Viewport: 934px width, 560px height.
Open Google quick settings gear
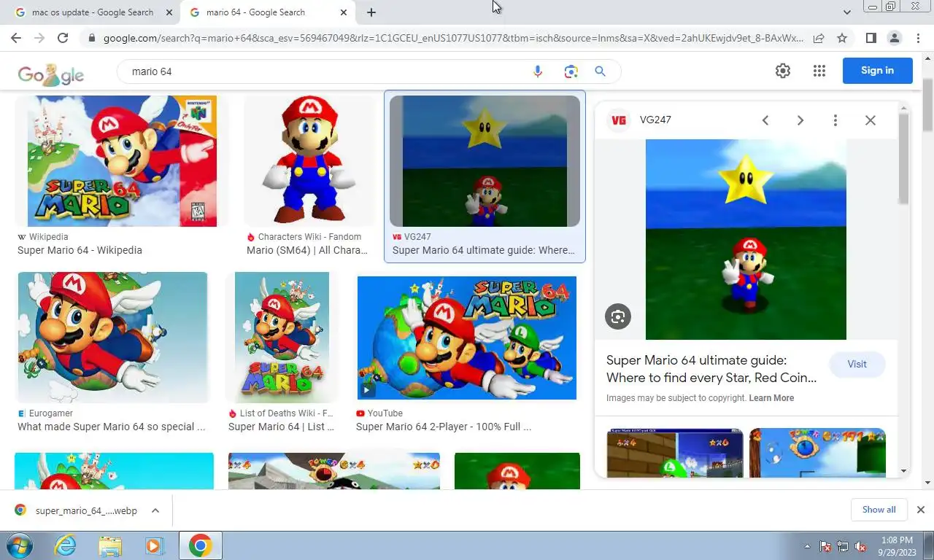click(783, 71)
